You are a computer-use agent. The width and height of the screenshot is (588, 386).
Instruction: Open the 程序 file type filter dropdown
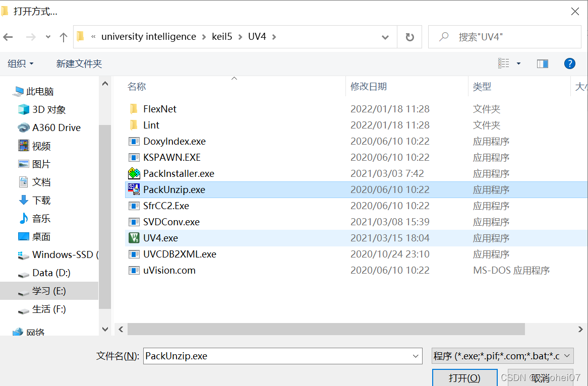tap(502, 356)
